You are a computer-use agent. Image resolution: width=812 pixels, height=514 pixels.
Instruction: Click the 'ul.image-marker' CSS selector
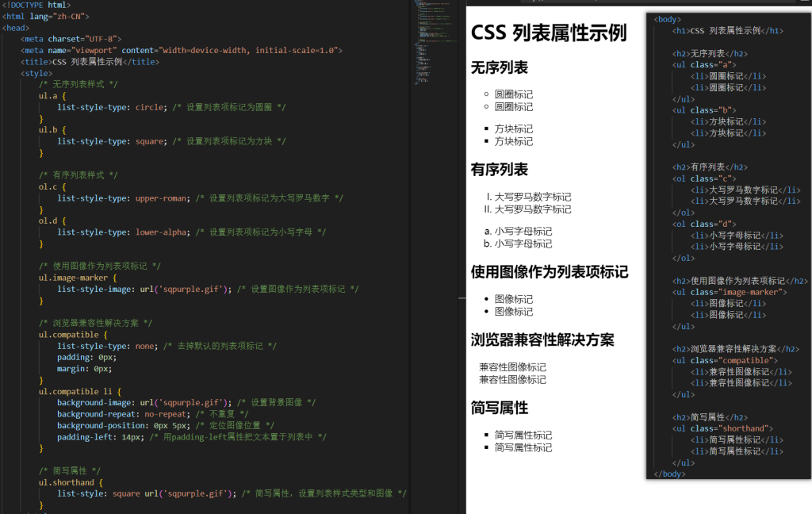pyautogui.click(x=78, y=278)
